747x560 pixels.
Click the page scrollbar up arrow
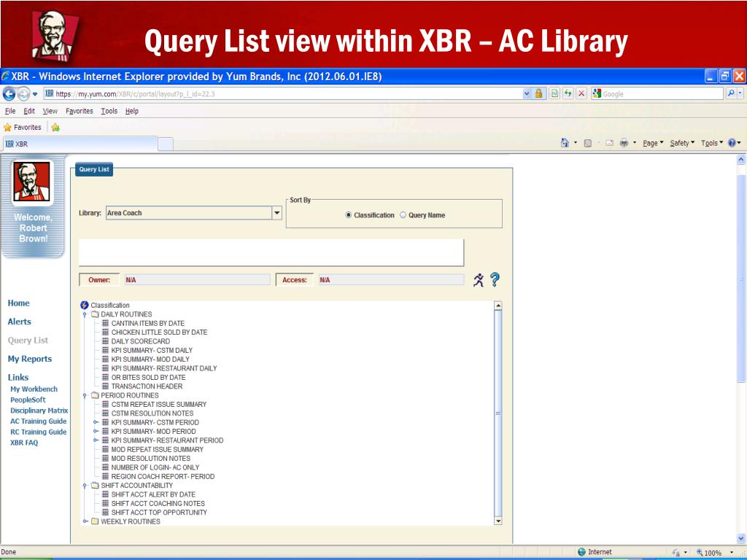(741, 160)
